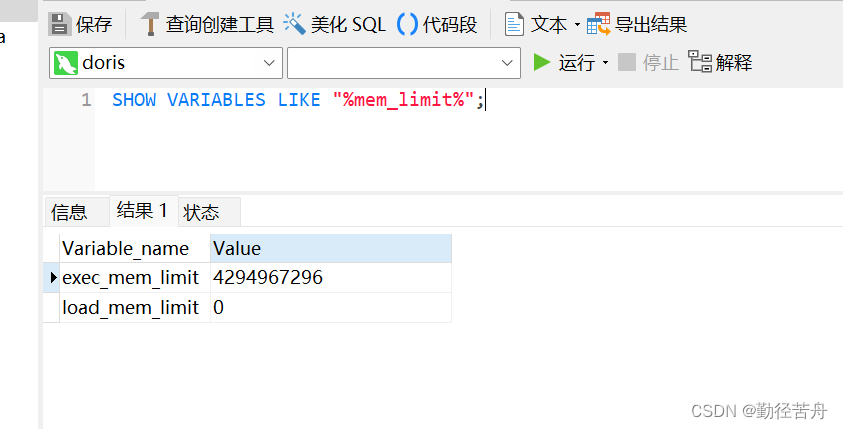Click line number 1 in the gutter
843x429 pixels.
[x=86, y=100]
